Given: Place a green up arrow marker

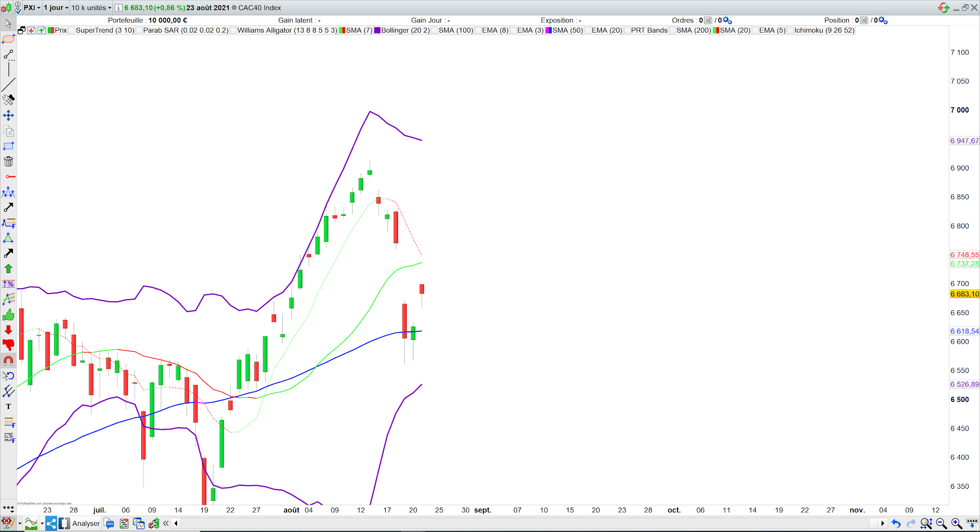Looking at the screenshot, I should pos(8,269).
